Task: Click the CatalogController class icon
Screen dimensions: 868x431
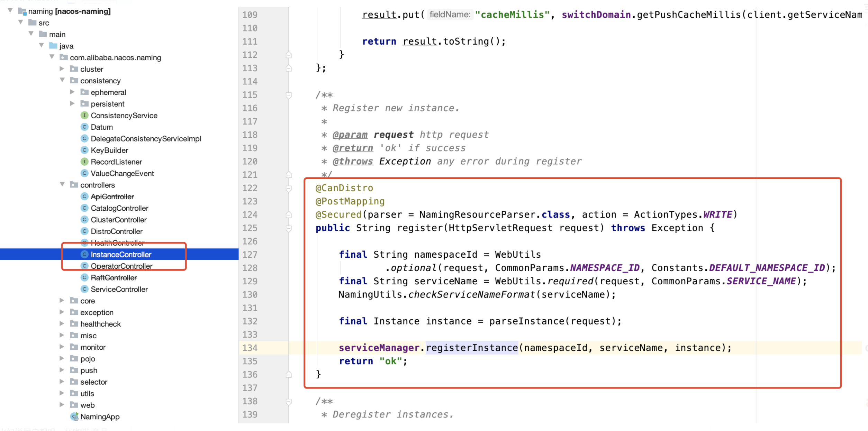Action: 84,208
